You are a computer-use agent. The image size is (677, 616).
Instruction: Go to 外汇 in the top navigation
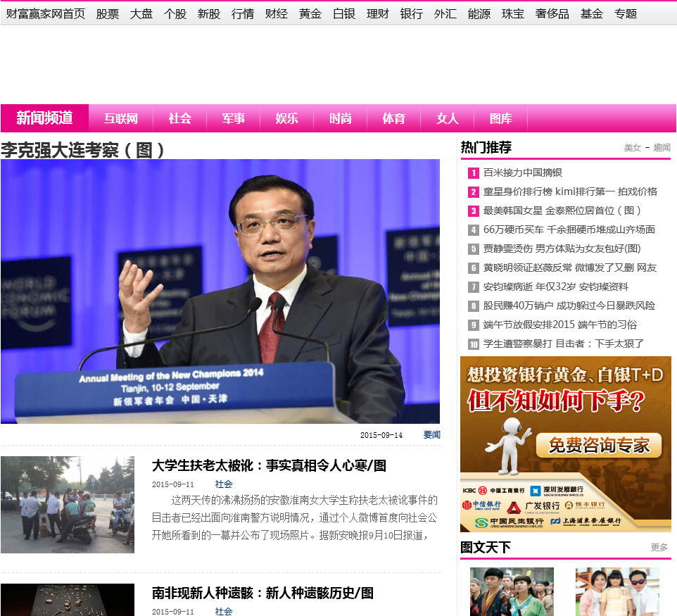[445, 14]
